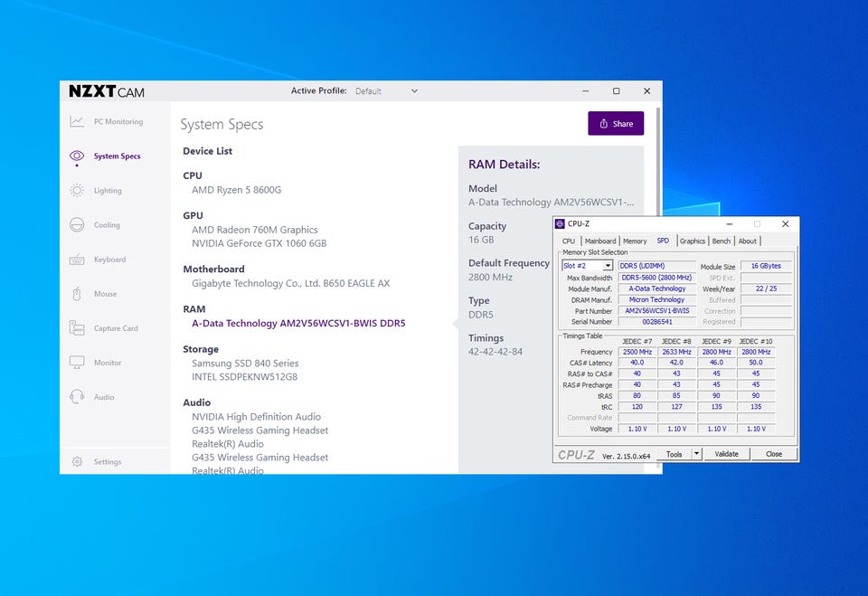
Task: Open the Bench tab in CPU-Z
Action: (x=721, y=241)
